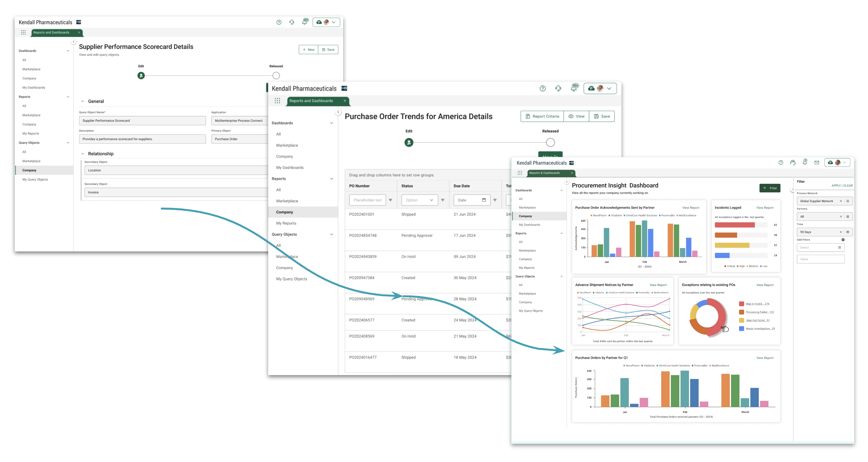Open My Query Objects in Supplier Scorecard sidebar

click(x=35, y=179)
